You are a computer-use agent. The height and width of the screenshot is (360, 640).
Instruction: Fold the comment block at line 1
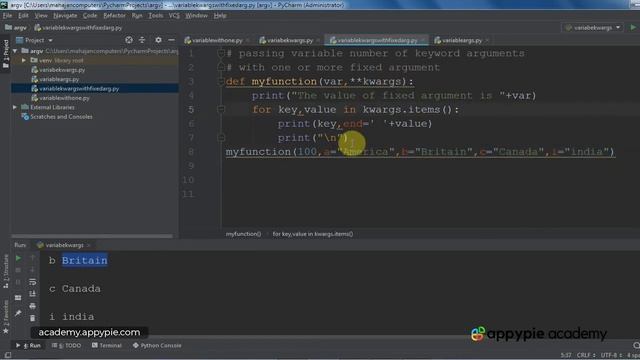(221, 53)
